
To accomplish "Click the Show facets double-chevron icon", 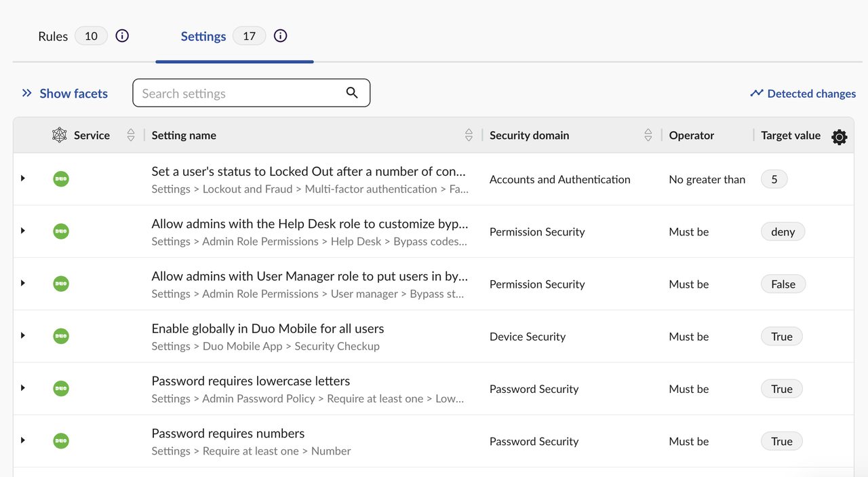I will 27,93.
